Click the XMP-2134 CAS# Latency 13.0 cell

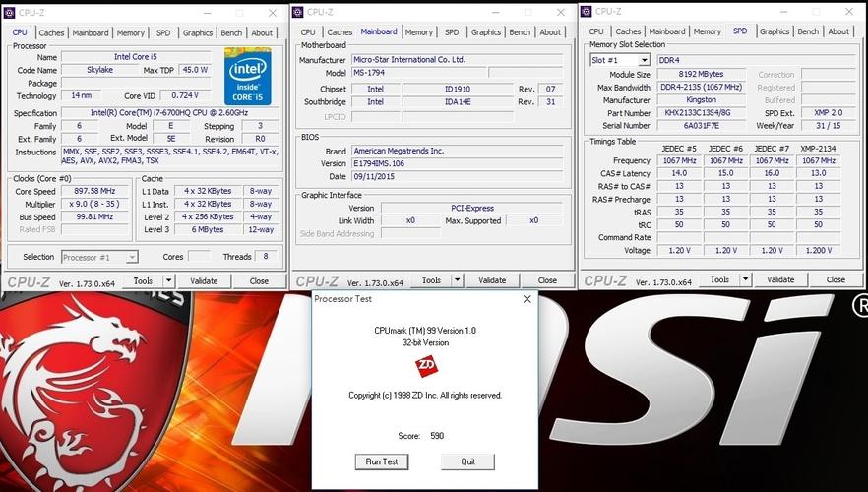pyautogui.click(x=818, y=174)
